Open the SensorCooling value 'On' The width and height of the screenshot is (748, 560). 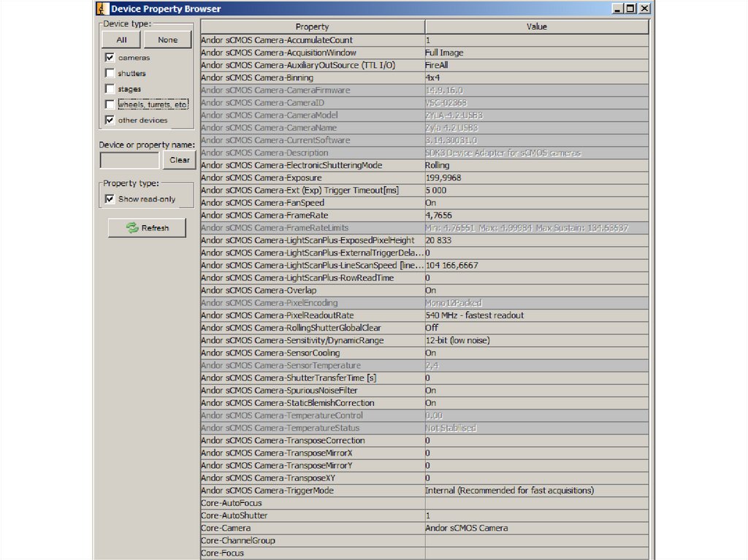537,353
